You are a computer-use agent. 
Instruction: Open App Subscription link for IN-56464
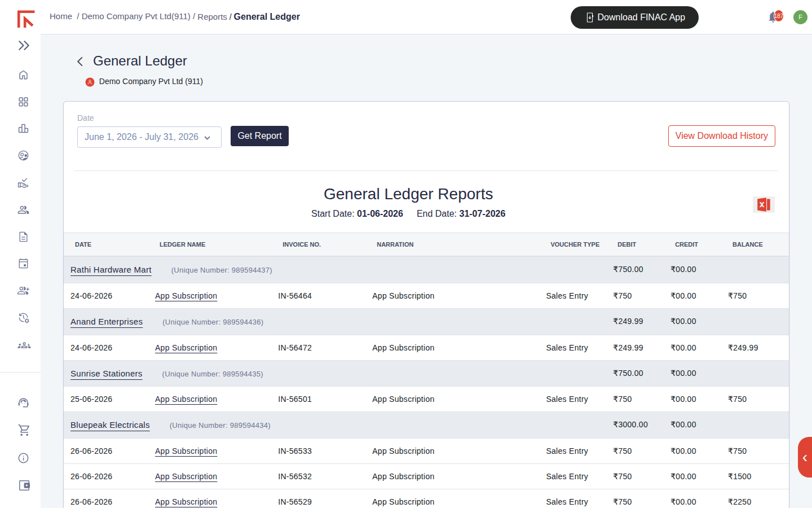click(186, 296)
